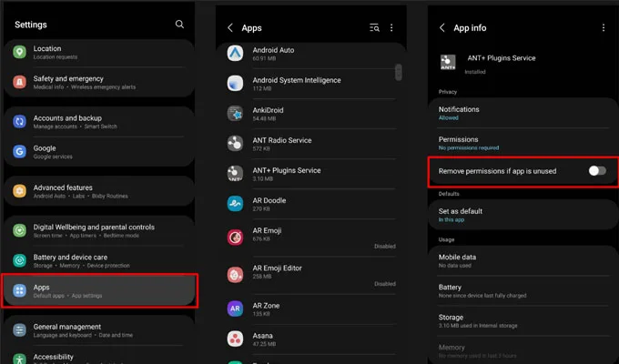
Task: Open filter and search in Apps list
Action: 374,27
